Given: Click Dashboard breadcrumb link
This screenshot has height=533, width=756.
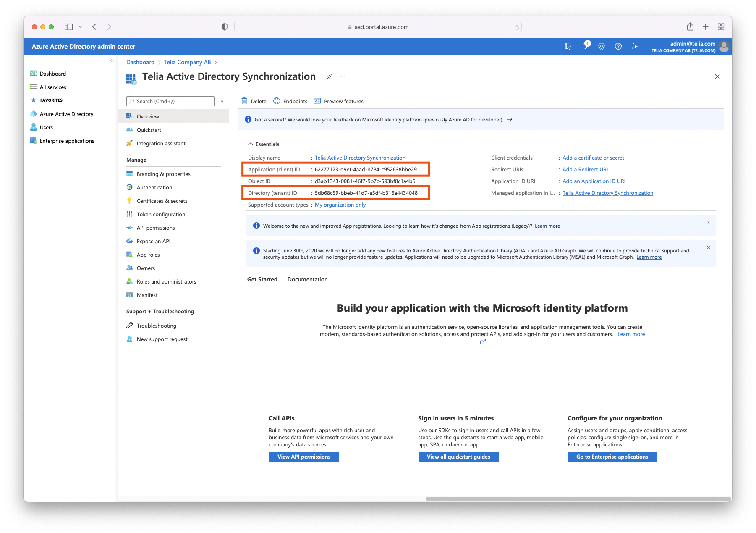Looking at the screenshot, I should (140, 62).
